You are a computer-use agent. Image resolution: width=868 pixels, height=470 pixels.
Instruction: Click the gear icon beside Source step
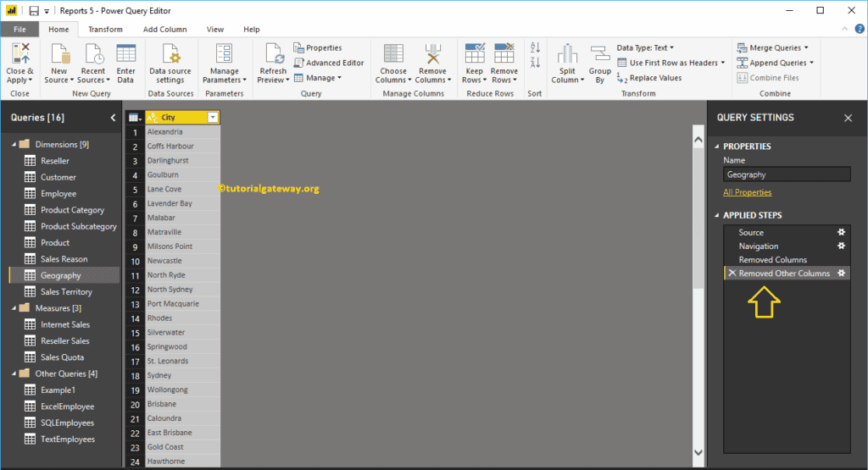tap(841, 232)
